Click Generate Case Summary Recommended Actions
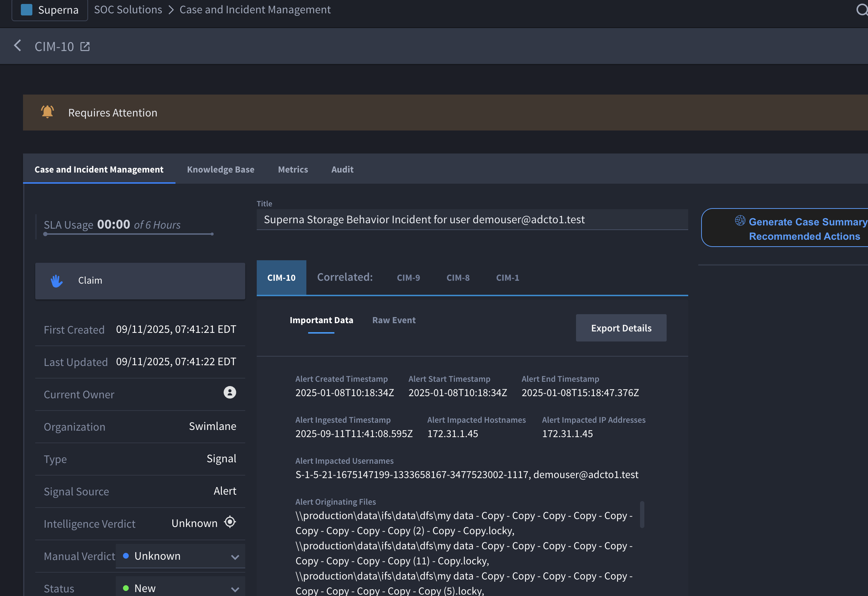The height and width of the screenshot is (596, 868). (x=784, y=228)
